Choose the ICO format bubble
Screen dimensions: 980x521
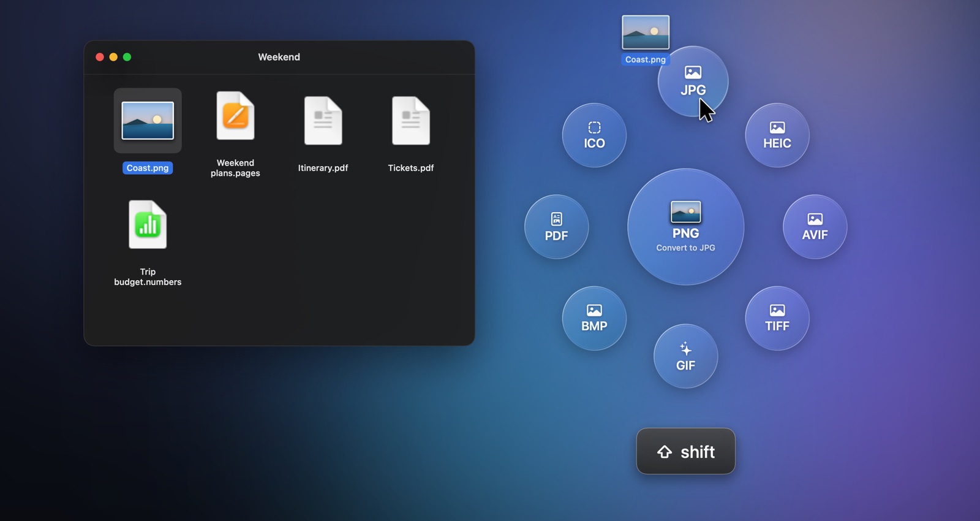tap(594, 135)
